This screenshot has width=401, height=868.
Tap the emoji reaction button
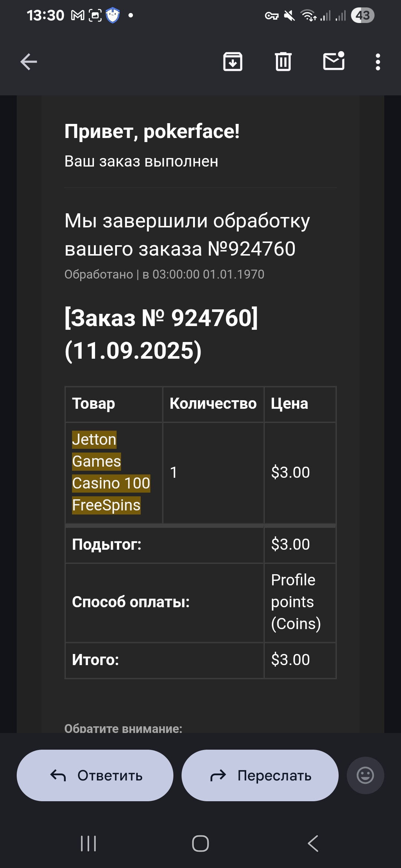[x=365, y=775]
